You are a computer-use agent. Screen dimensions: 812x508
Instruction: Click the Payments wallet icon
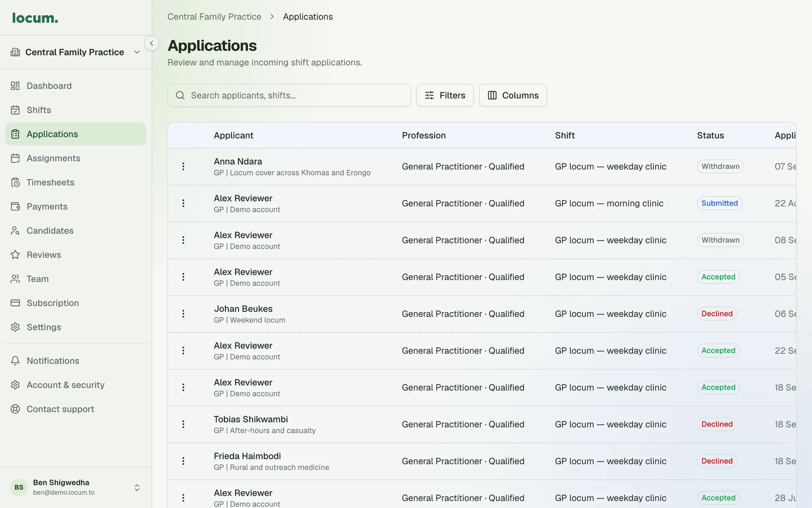15,207
